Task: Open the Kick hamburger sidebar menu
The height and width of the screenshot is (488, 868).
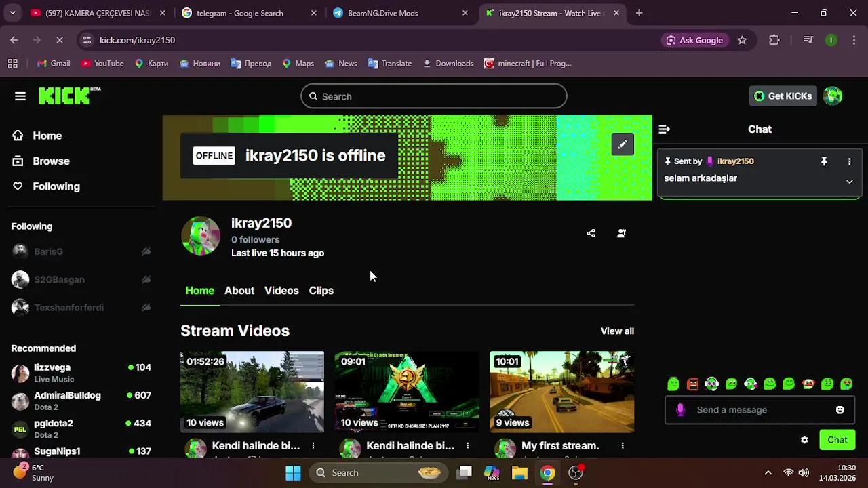Action: [x=20, y=96]
